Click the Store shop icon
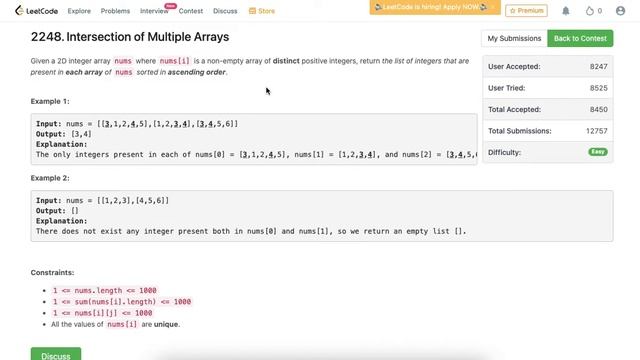This screenshot has height=360, width=640. [252, 11]
